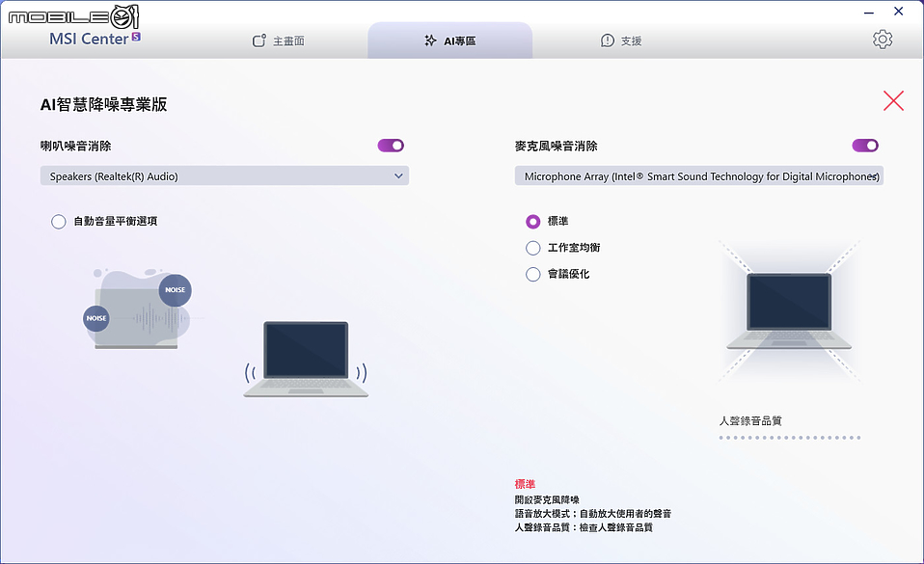
Task: Close the AI noise cancellation panel with red X
Action: tap(893, 101)
